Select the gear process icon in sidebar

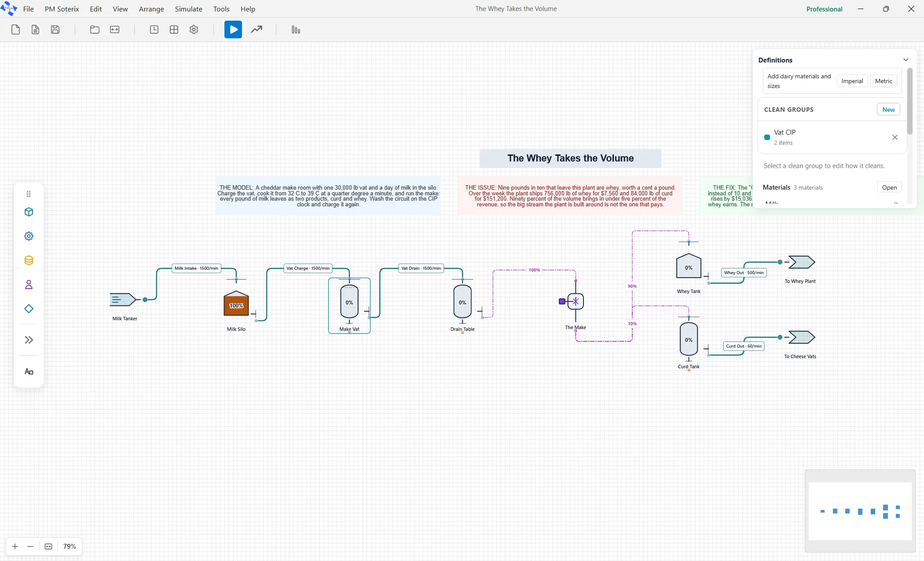coord(29,236)
